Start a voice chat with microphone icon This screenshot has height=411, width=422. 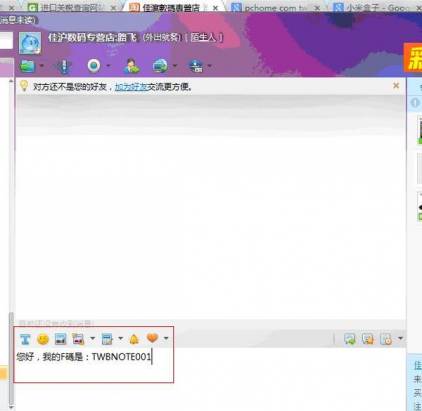pos(63,66)
